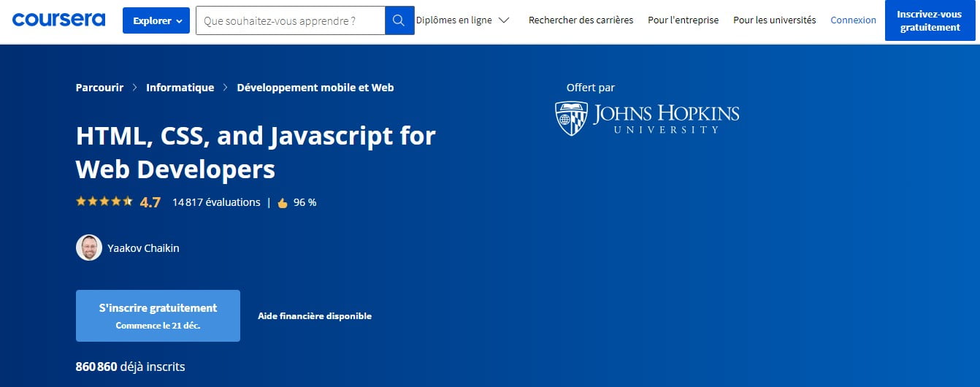The image size is (980, 387).
Task: Click Inscrivez-vous gratuitement header button
Action: pyautogui.click(x=930, y=20)
